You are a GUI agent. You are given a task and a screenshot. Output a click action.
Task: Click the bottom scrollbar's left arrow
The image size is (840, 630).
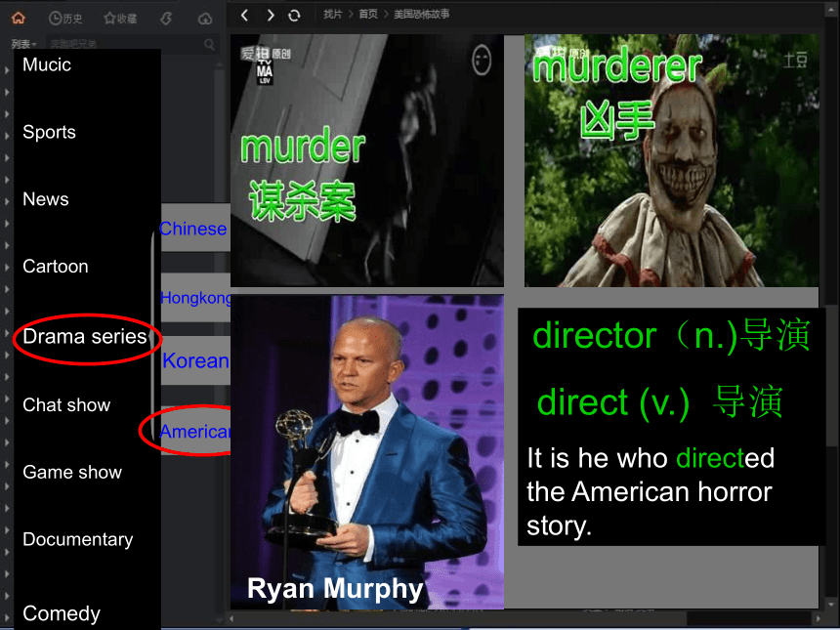click(231, 618)
